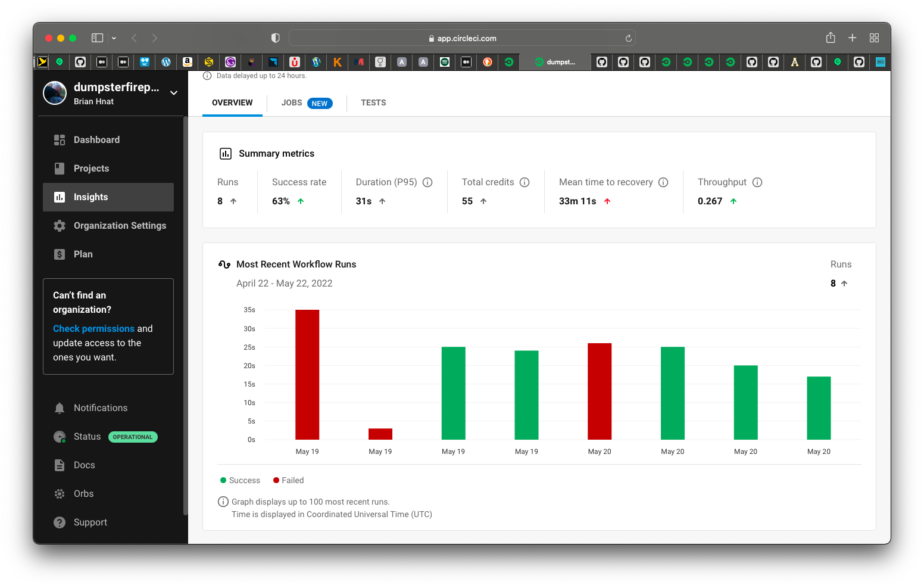
Task: Open Organization Settings gear item
Action: click(x=108, y=226)
